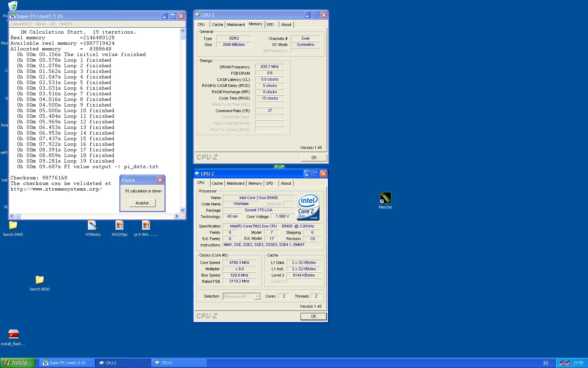Click the DRAM Frequency 635.7 MHz field
Viewport: 588px width, 368px height.
tap(270, 67)
